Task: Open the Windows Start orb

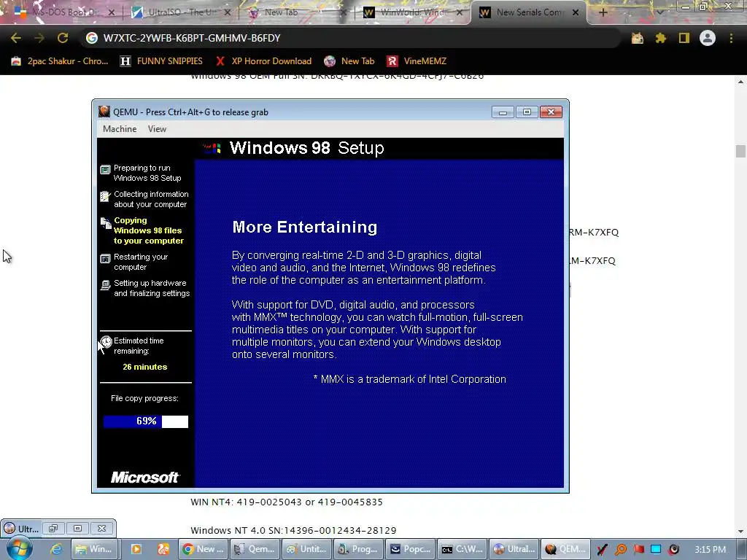Action: click(20, 548)
